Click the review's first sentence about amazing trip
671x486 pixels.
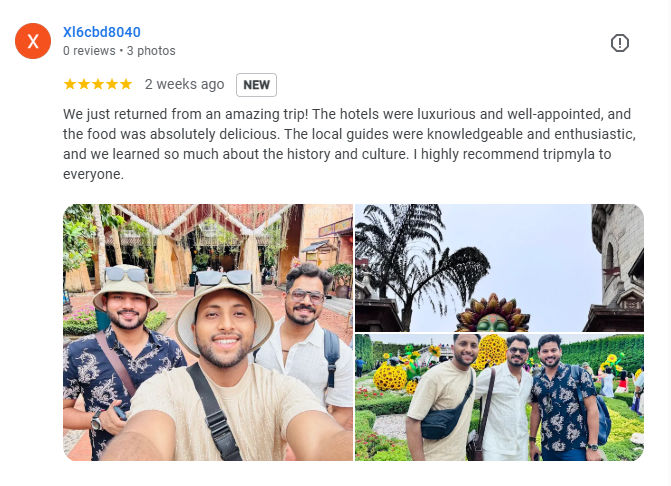186,114
